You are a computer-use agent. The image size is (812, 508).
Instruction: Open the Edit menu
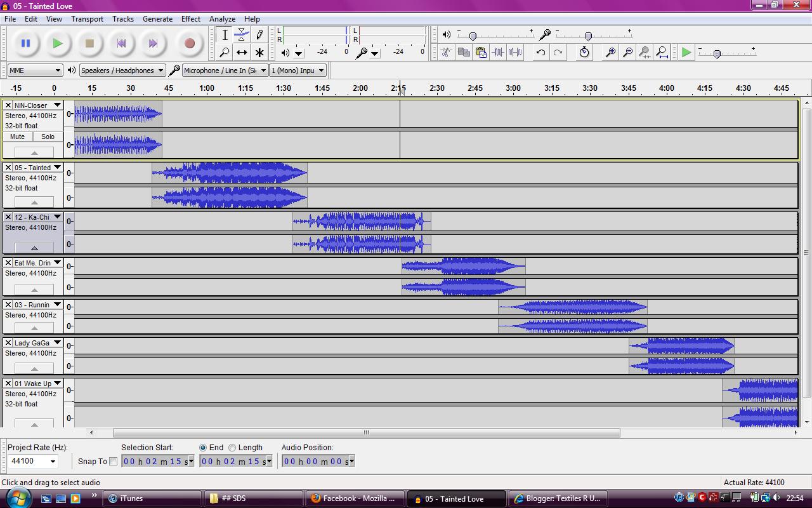pyautogui.click(x=30, y=18)
